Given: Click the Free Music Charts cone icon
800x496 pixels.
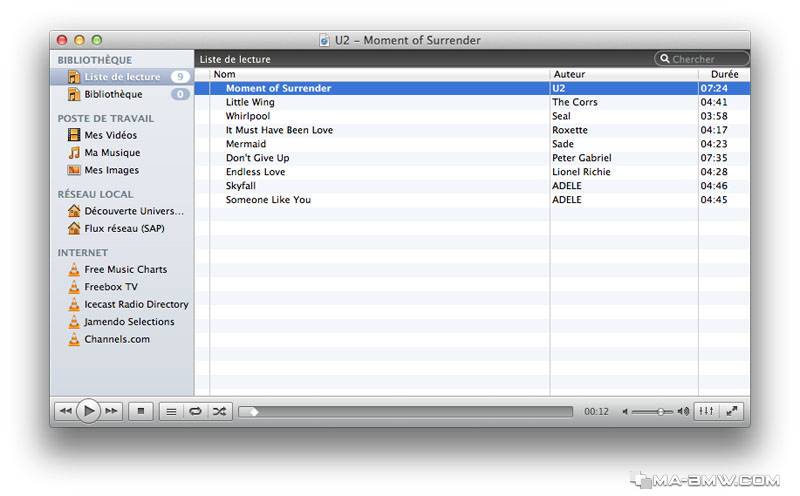Looking at the screenshot, I should pyautogui.click(x=74, y=269).
